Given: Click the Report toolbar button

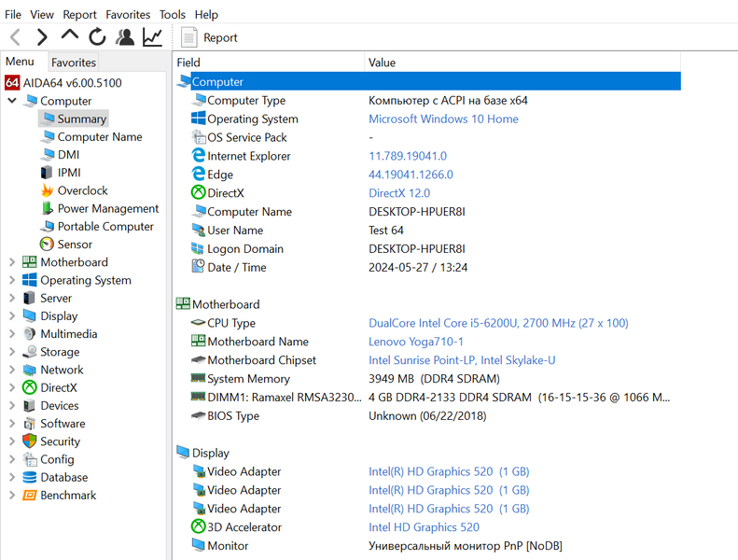Looking at the screenshot, I should [x=209, y=37].
